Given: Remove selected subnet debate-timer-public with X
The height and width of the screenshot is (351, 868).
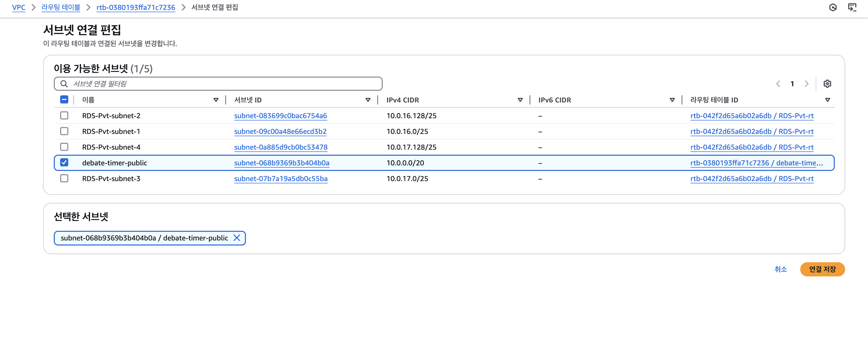Looking at the screenshot, I should tap(237, 238).
